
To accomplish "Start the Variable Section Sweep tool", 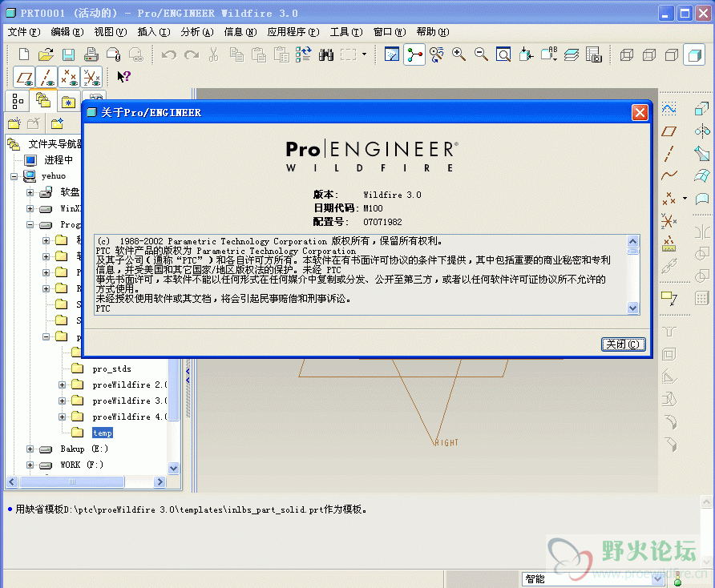I will [x=702, y=154].
